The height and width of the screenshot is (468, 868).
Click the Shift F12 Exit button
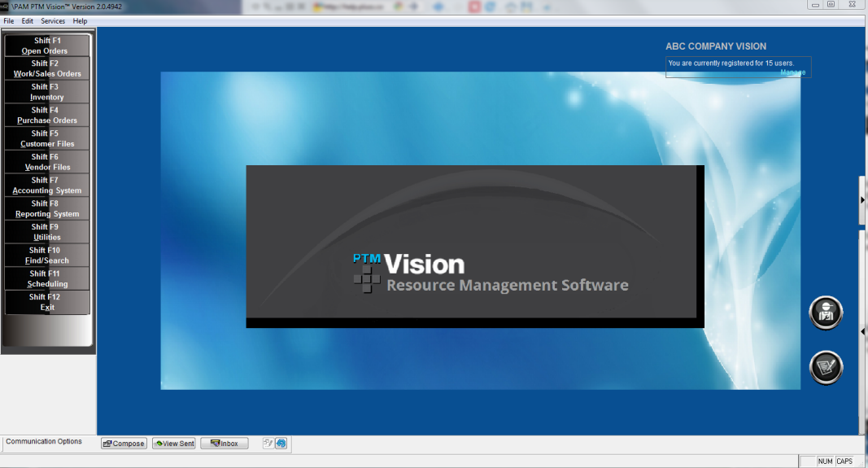(x=47, y=302)
